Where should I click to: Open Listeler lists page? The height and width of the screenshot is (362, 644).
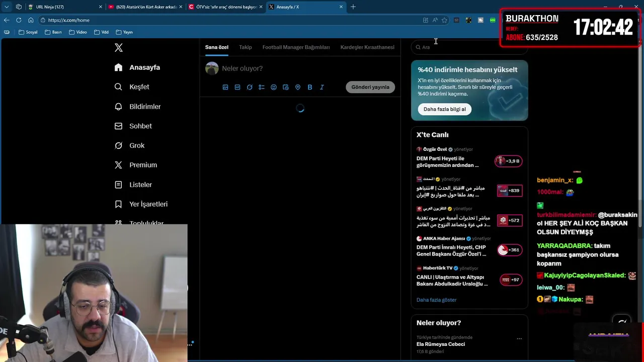pyautogui.click(x=133, y=185)
